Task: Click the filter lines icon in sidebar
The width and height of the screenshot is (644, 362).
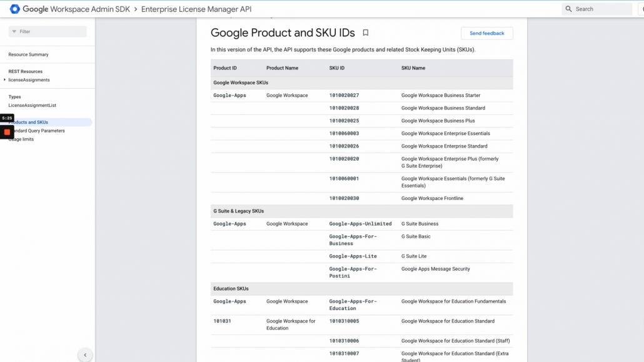Action: [x=14, y=32]
